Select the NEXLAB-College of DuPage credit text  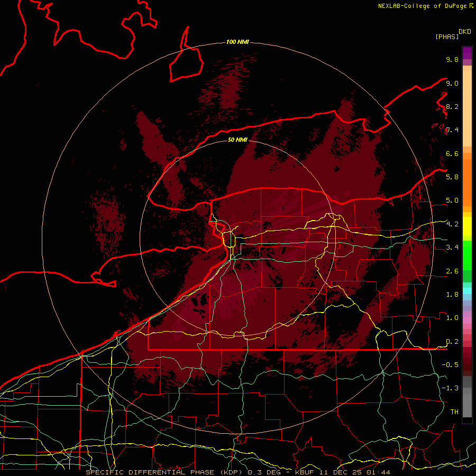pyautogui.click(x=422, y=6)
